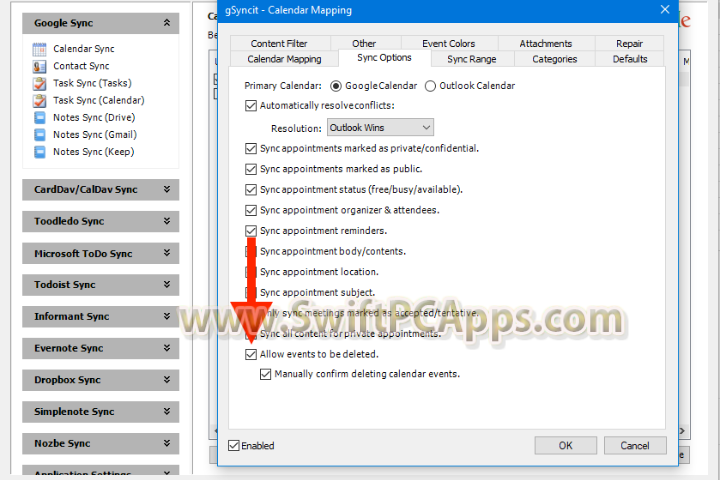Toggle Automatically resolve conflicts checkbox
The height and width of the screenshot is (480, 720).
click(x=251, y=106)
